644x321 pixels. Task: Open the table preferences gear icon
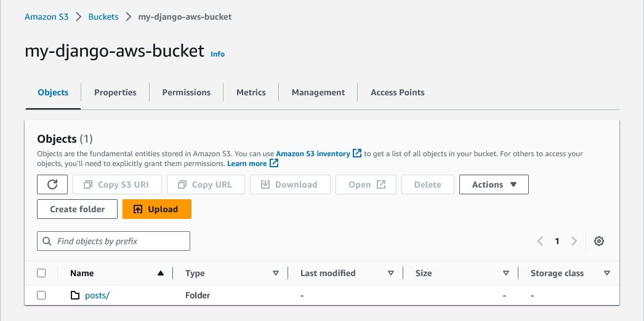click(x=598, y=241)
